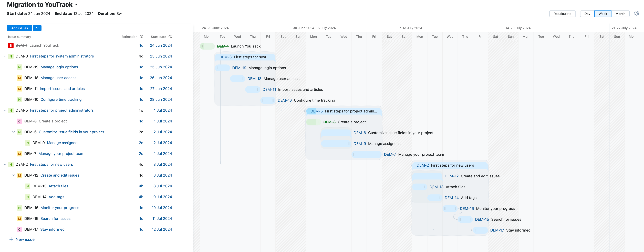644x252 pixels.
Task: Click the plus icon next to New issue
Action: pyautogui.click(x=11, y=239)
